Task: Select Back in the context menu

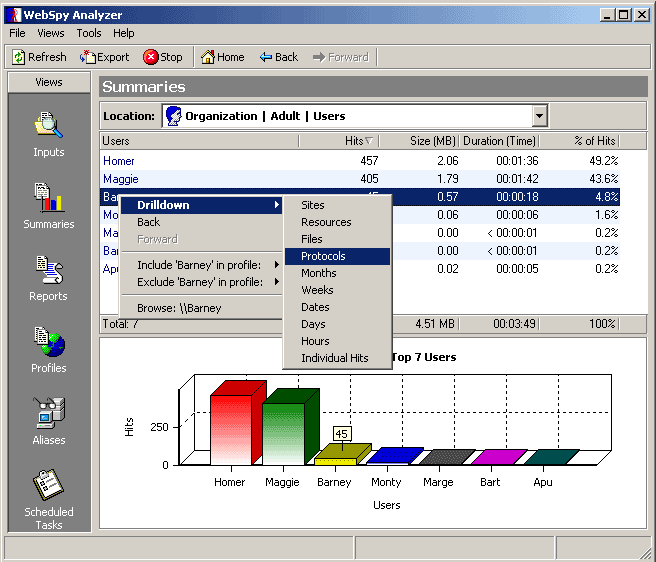Action: (x=201, y=222)
